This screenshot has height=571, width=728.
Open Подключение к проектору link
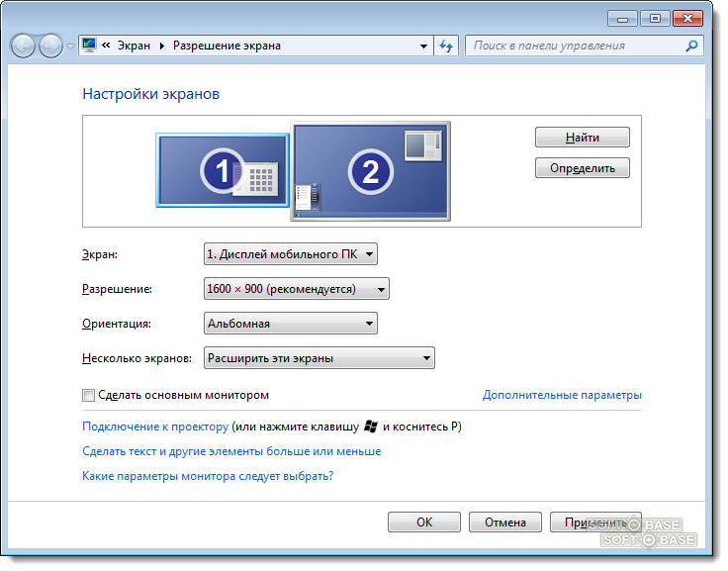155,427
